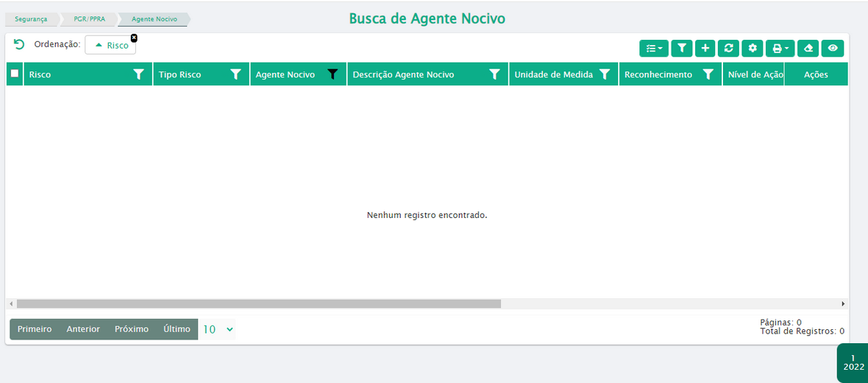Click the Ações column header
This screenshot has height=383, width=868.
click(816, 75)
